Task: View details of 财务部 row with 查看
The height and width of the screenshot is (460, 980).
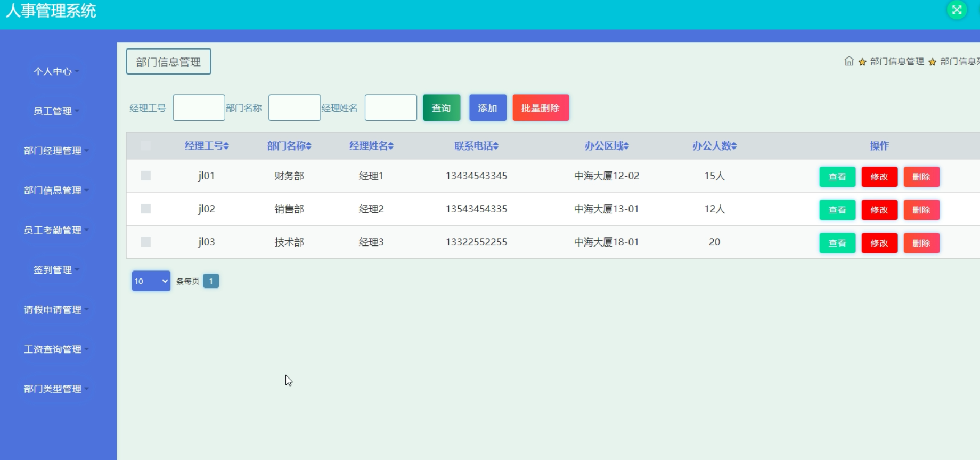Action: click(837, 177)
